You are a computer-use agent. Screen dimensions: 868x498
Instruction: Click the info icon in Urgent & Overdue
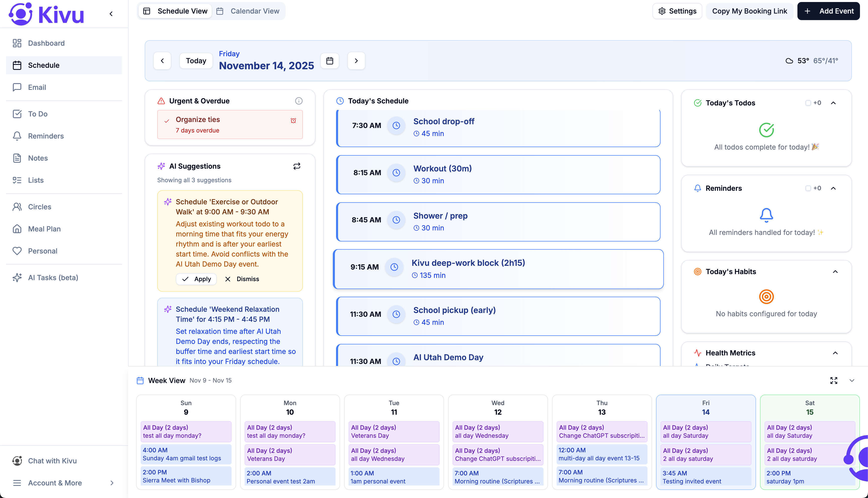tap(299, 101)
